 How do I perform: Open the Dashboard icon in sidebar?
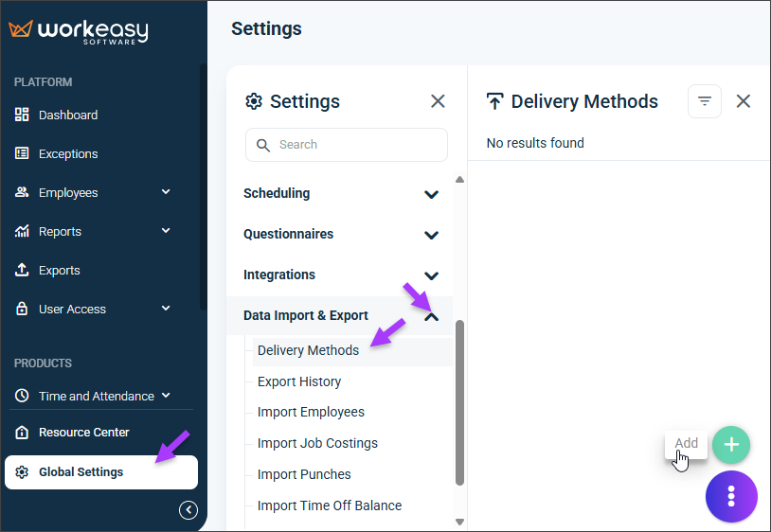[22, 115]
